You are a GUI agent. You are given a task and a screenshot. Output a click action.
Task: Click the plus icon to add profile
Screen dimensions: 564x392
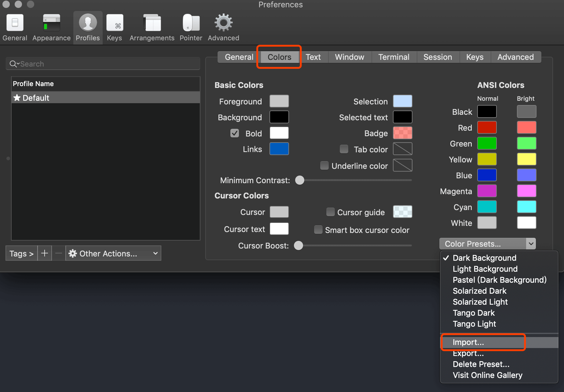click(45, 253)
